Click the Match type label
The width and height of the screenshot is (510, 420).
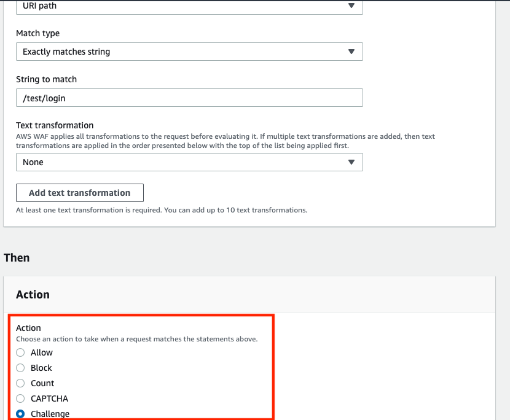point(37,33)
